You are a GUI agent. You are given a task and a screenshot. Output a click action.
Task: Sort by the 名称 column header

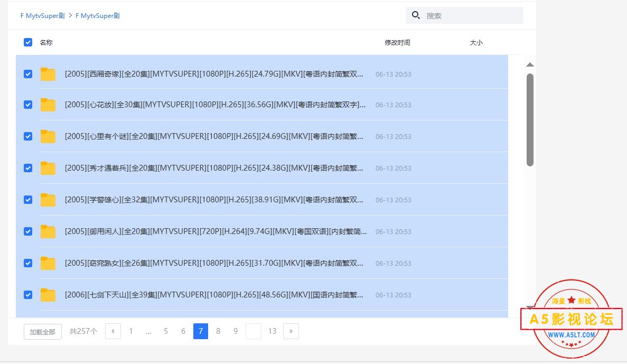tap(46, 42)
